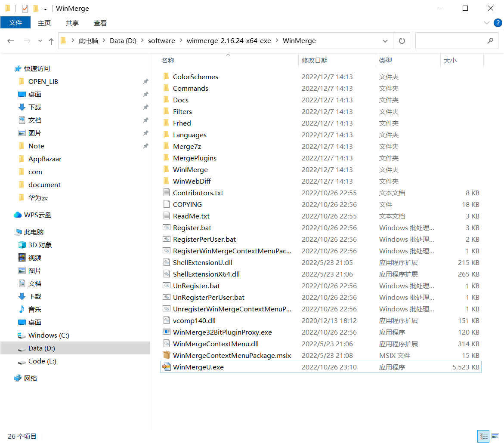Navigate to winmerge-2.16.24-x64-exe in address path

coord(229,41)
